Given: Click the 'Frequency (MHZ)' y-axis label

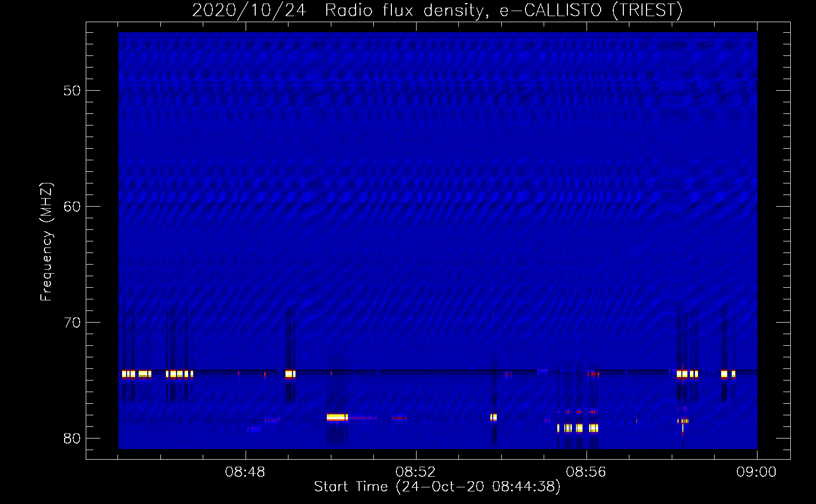Looking at the screenshot, I should click(x=46, y=242).
